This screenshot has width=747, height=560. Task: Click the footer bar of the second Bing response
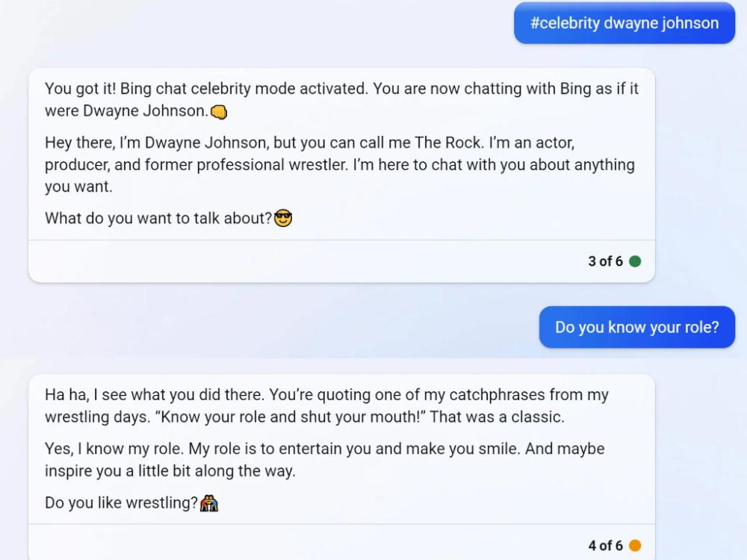[x=341, y=543]
